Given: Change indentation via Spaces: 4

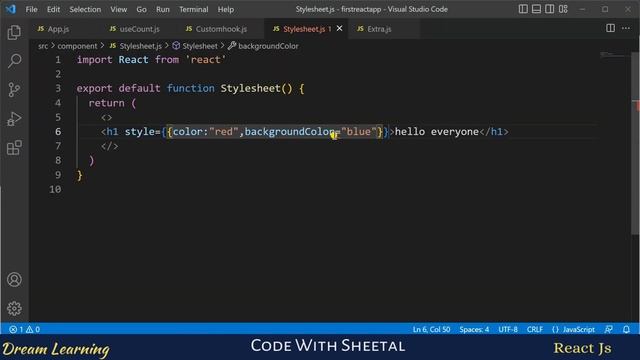Looking at the screenshot, I should [474, 329].
